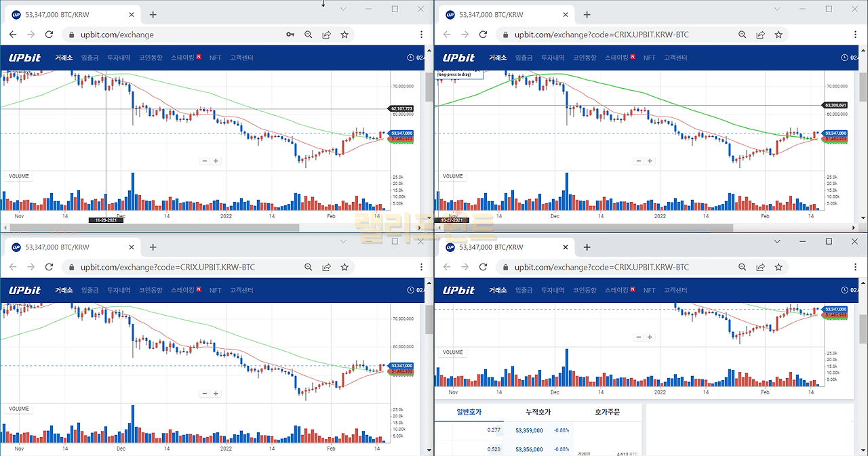
Task: Click the share icon in bottom-left window's address bar
Action: pos(326,267)
